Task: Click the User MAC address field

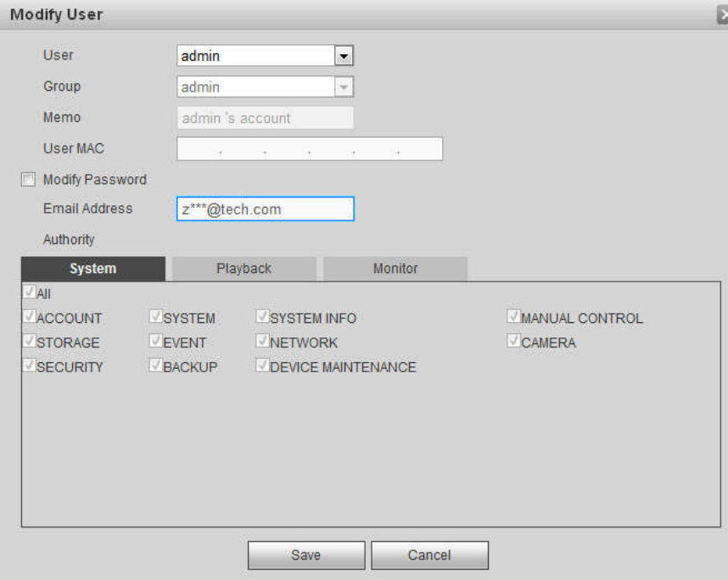Action: tap(310, 149)
